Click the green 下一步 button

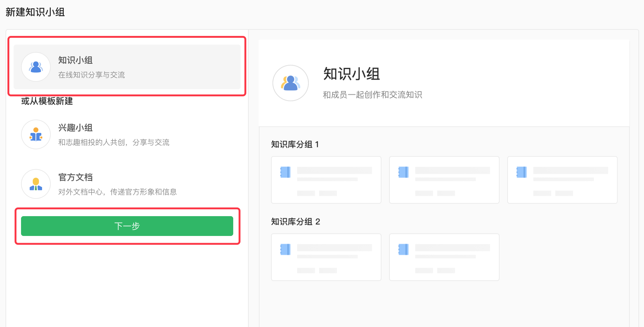[127, 226]
